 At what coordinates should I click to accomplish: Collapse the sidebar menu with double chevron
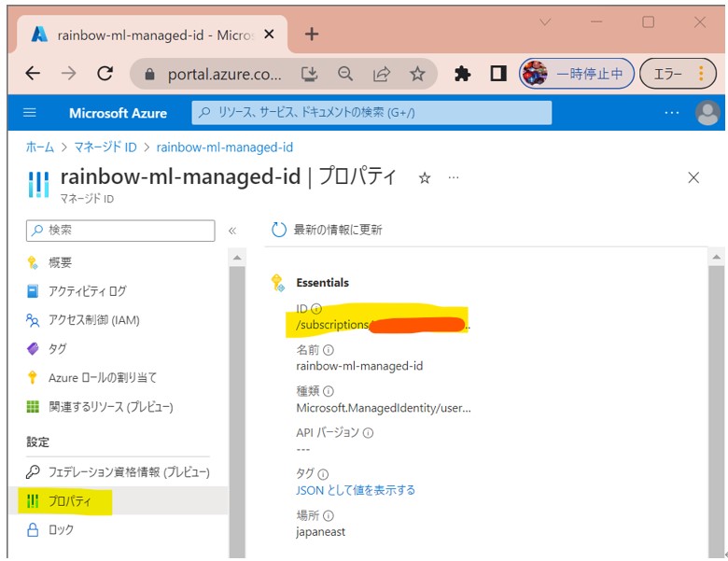232,231
